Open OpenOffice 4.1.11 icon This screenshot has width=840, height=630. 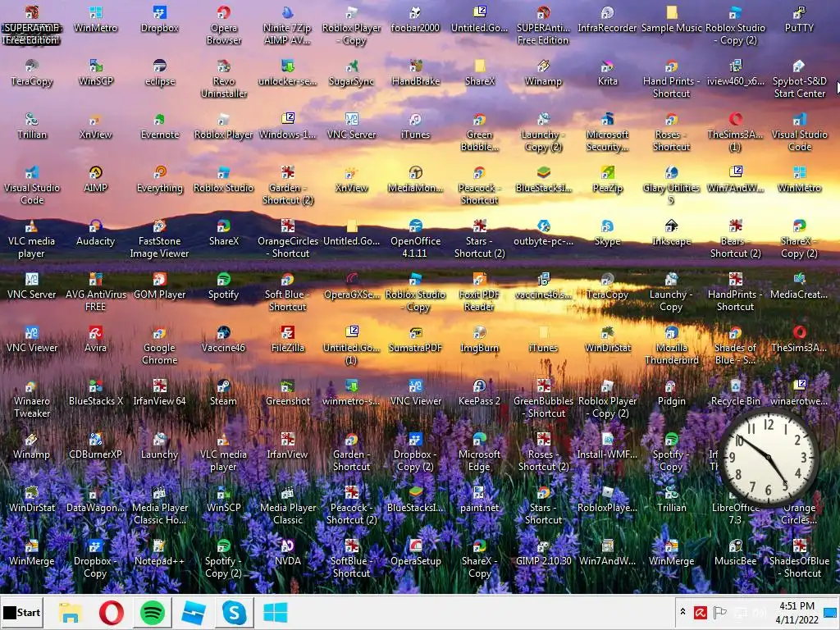[415, 239]
